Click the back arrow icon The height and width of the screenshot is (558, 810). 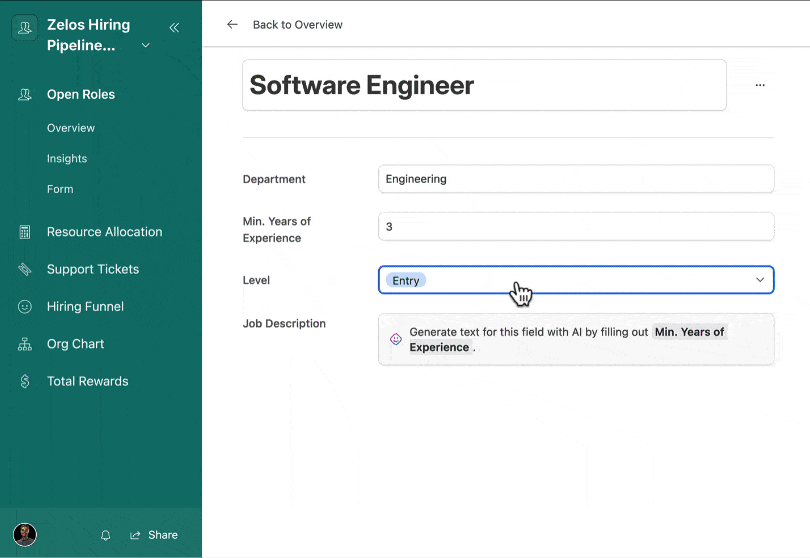232,24
